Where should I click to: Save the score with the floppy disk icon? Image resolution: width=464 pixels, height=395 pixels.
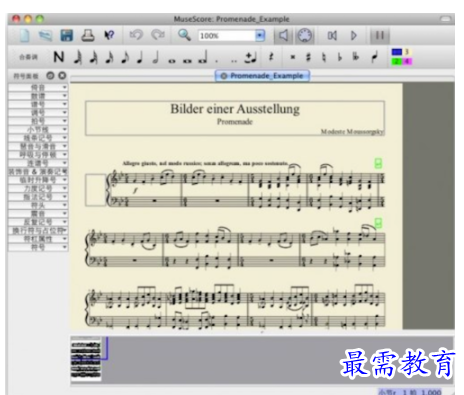pyautogui.click(x=67, y=36)
